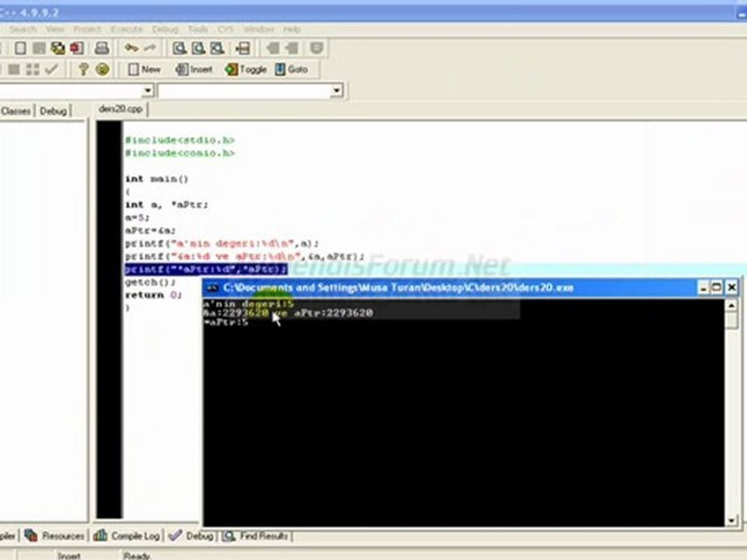
Task: Close the ders20.exe console window
Action: click(731, 288)
